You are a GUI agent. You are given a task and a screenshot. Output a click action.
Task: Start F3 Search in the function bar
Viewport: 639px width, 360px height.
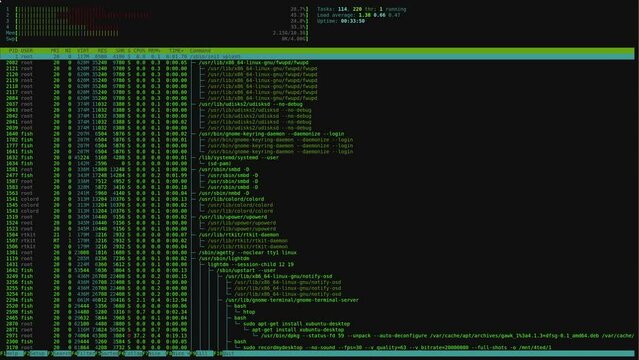coord(60,353)
